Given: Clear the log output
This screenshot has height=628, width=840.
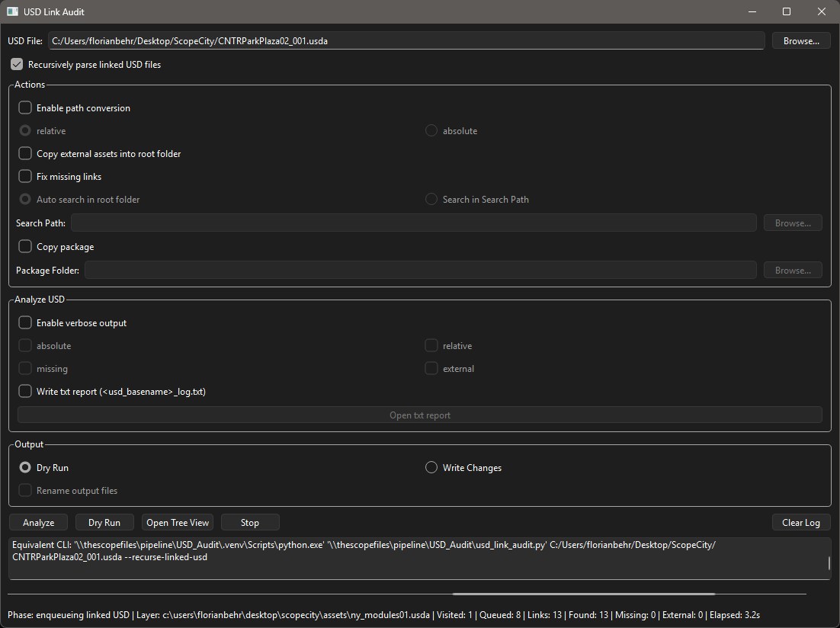Looking at the screenshot, I should pos(801,522).
